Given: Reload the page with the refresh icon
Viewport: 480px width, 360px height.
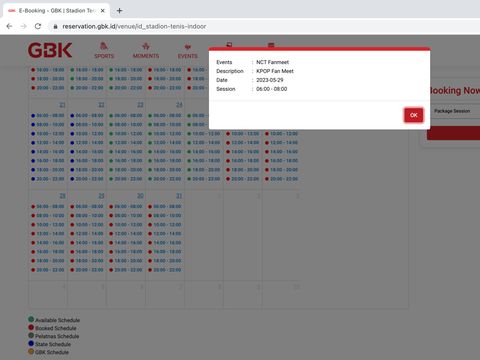Looking at the screenshot, I should [38, 26].
